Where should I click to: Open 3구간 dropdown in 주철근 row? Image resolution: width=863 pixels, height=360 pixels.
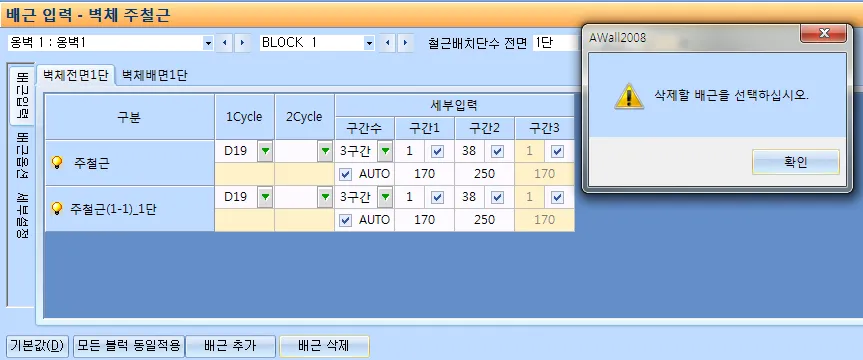(x=385, y=151)
